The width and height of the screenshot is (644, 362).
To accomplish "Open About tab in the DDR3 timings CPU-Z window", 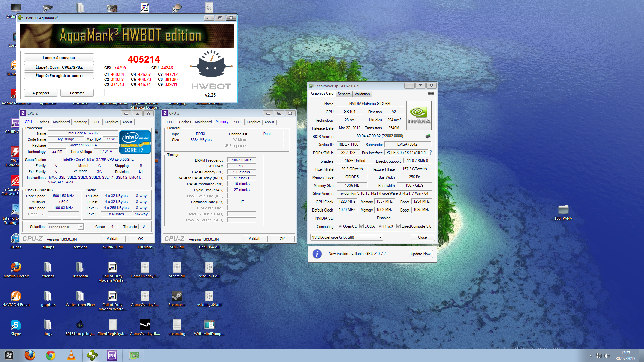I will (269, 122).
